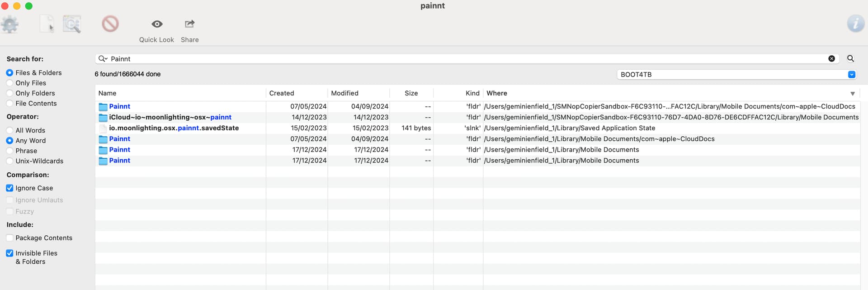This screenshot has width=868, height=290.
Task: Open Quick Look eye icon
Action: [x=157, y=24]
